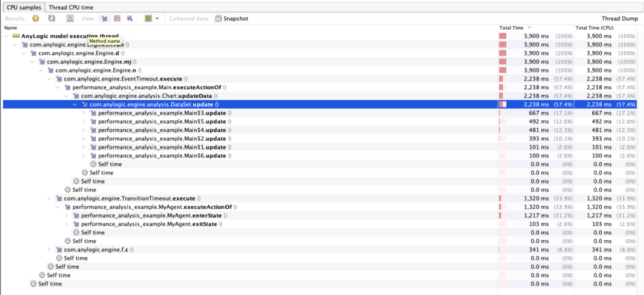The image size is (644, 295).
Task: Switch to the hot spots table view
Action: pyautogui.click(x=117, y=18)
